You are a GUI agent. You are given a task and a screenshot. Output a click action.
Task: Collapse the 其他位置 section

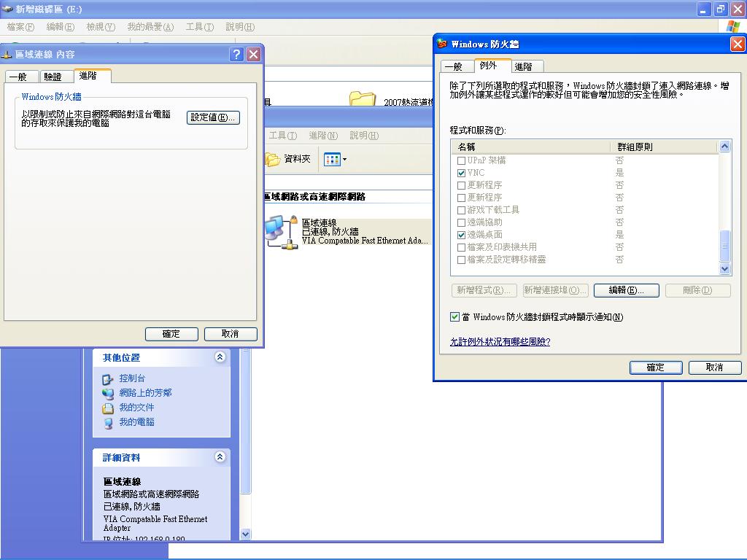coord(220,357)
